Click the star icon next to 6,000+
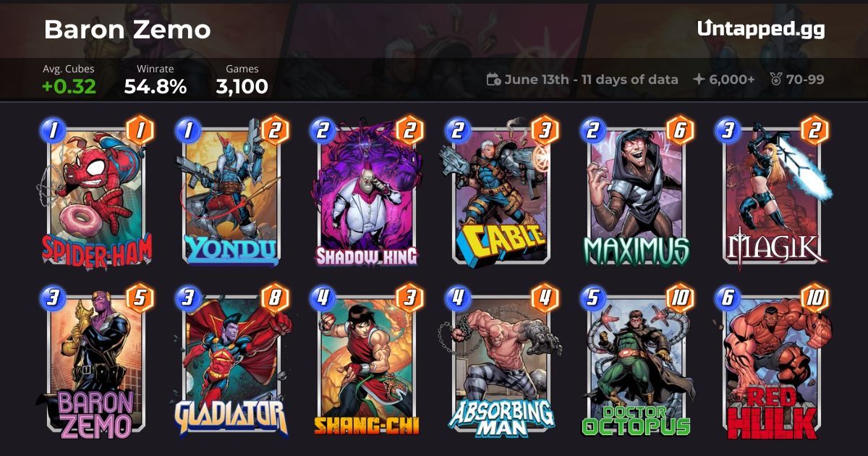 click(699, 80)
